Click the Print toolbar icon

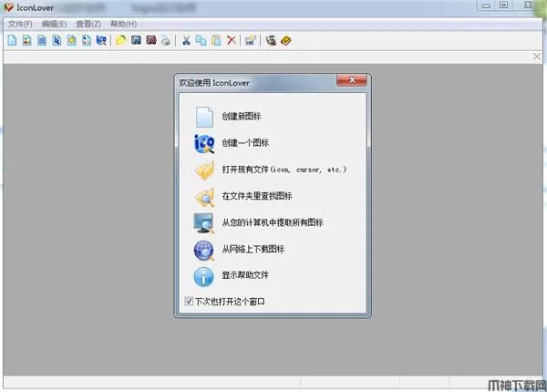(x=165, y=40)
